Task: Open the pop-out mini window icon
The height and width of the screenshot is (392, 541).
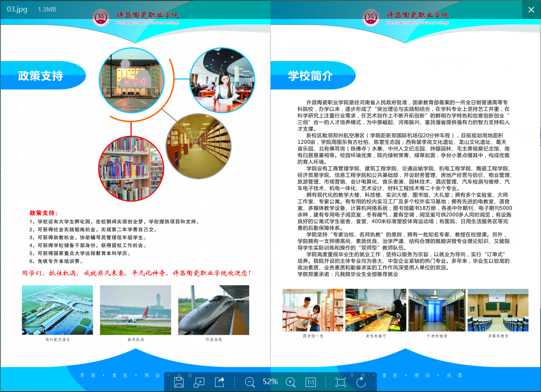Action: (x=199, y=382)
